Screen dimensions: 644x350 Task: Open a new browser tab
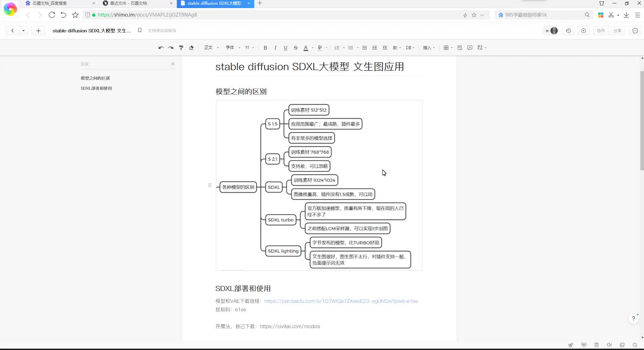[x=260, y=3]
